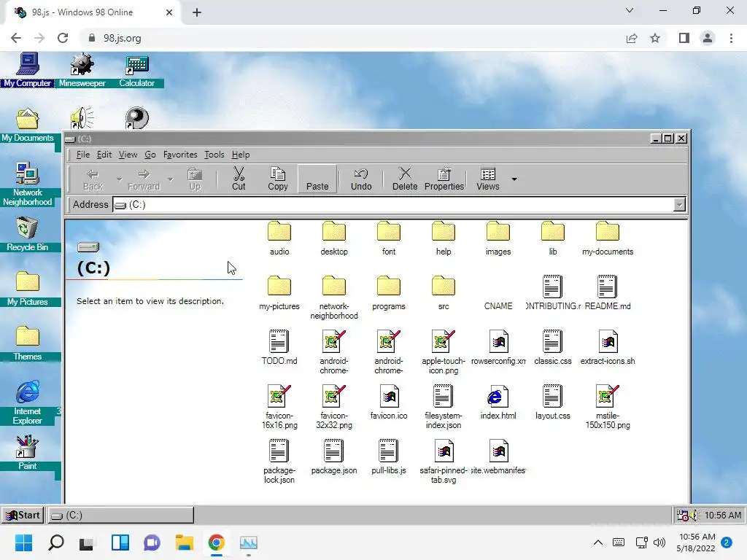Select filesystem-index.json file
The height and width of the screenshot is (560, 747).
click(444, 407)
